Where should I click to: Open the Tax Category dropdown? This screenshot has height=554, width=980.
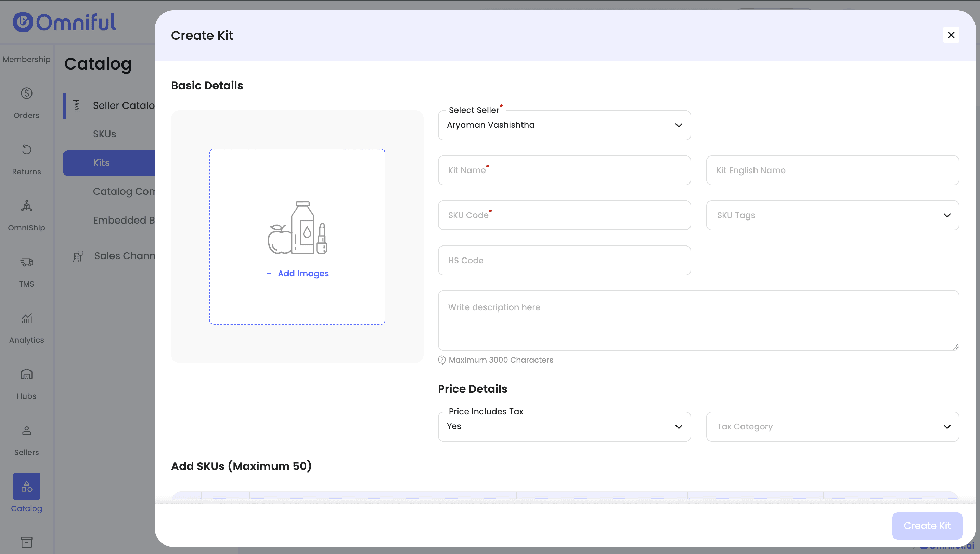[832, 426]
